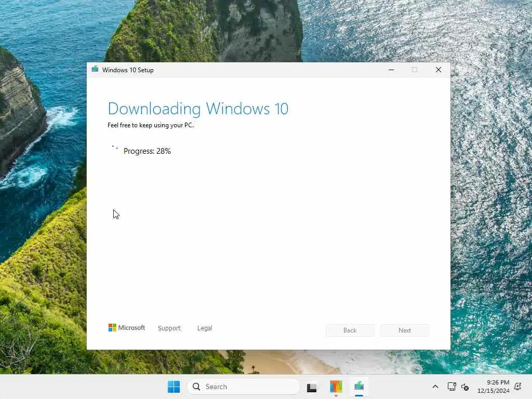Close the Windows 10 Setup window

point(438,70)
